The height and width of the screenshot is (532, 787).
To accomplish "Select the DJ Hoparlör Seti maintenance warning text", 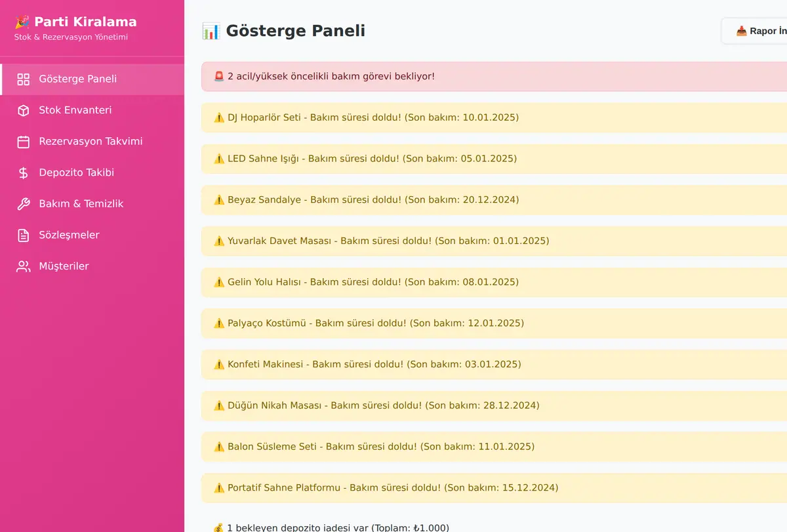I will pyautogui.click(x=373, y=117).
